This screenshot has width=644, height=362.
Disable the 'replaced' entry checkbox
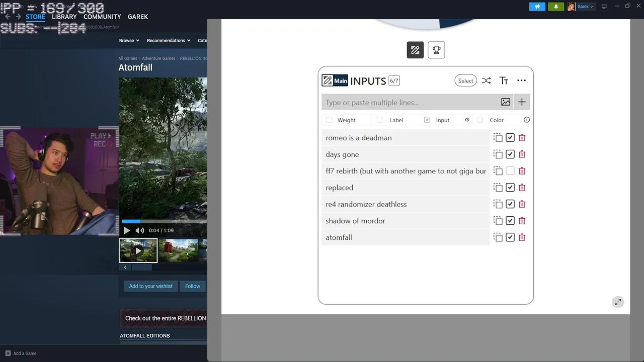510,187
